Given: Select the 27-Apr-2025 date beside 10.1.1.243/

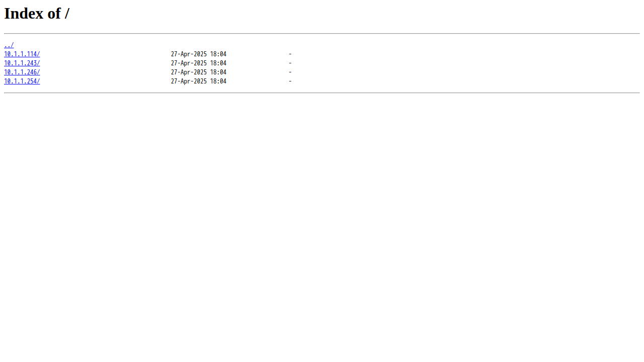Looking at the screenshot, I should tap(189, 63).
